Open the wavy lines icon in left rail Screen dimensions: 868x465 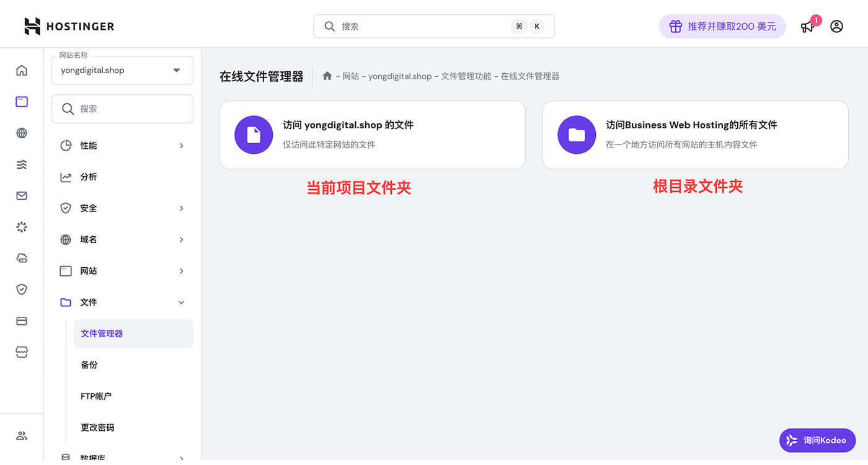coord(22,164)
